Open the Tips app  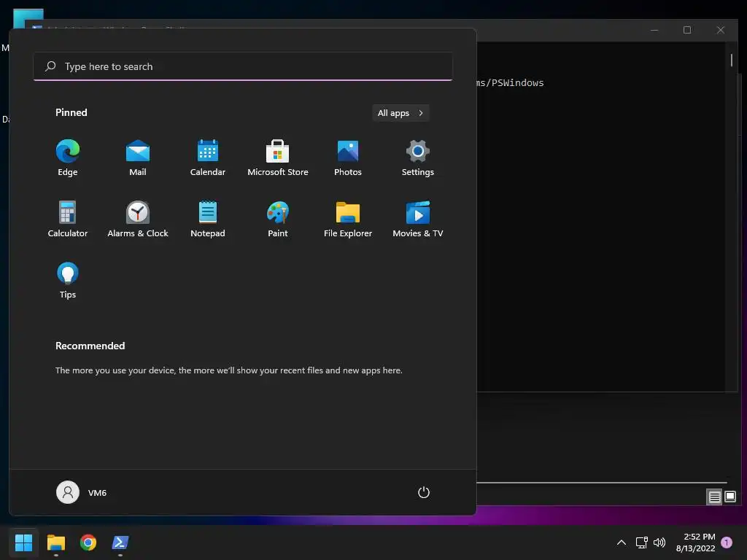click(68, 281)
